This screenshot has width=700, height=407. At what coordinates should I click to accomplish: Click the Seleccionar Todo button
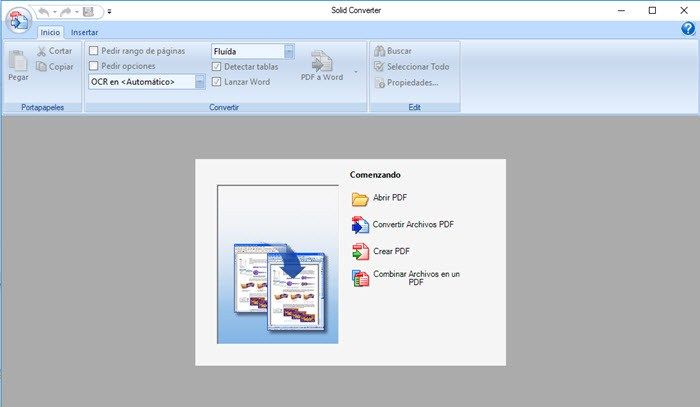coord(412,66)
